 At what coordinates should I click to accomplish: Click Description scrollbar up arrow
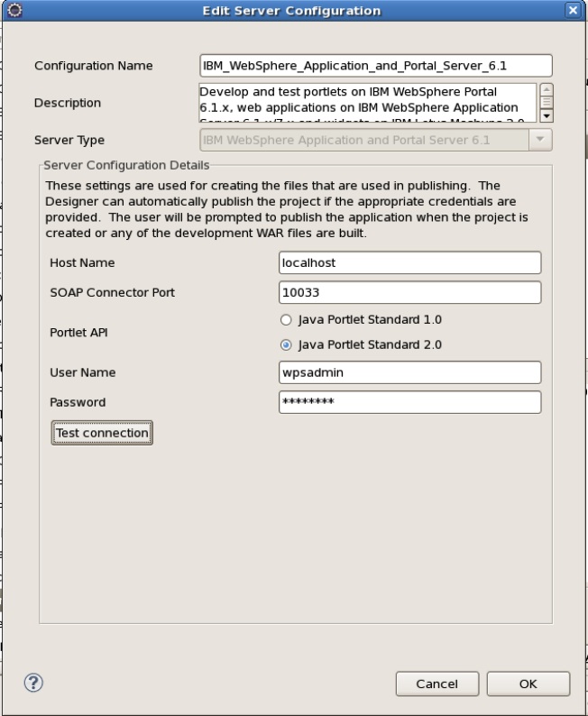pos(547,89)
